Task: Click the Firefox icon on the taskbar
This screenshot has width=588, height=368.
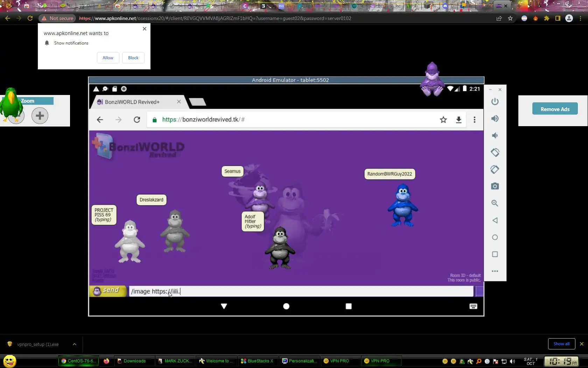Action: pos(106,361)
